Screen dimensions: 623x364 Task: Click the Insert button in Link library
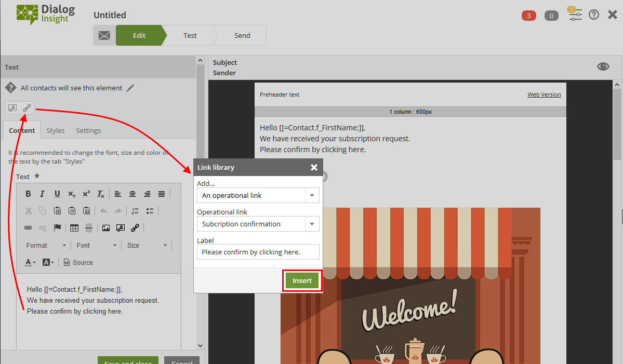[302, 280]
